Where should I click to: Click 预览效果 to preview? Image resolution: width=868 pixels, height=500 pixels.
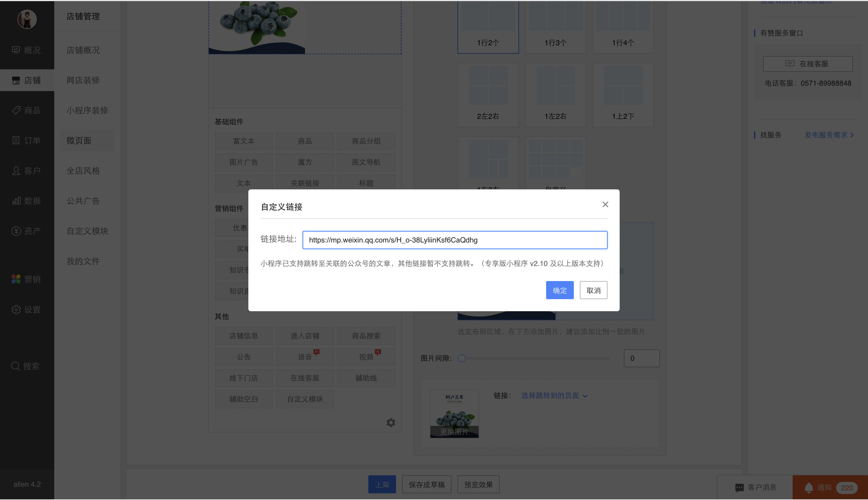[x=478, y=485]
